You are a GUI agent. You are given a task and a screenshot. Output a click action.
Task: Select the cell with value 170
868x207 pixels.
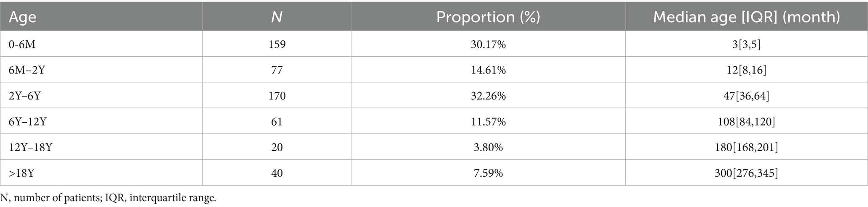[277, 96]
